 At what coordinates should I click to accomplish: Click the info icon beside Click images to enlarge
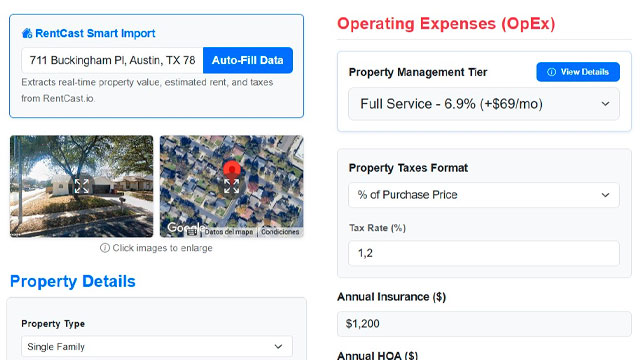point(104,248)
